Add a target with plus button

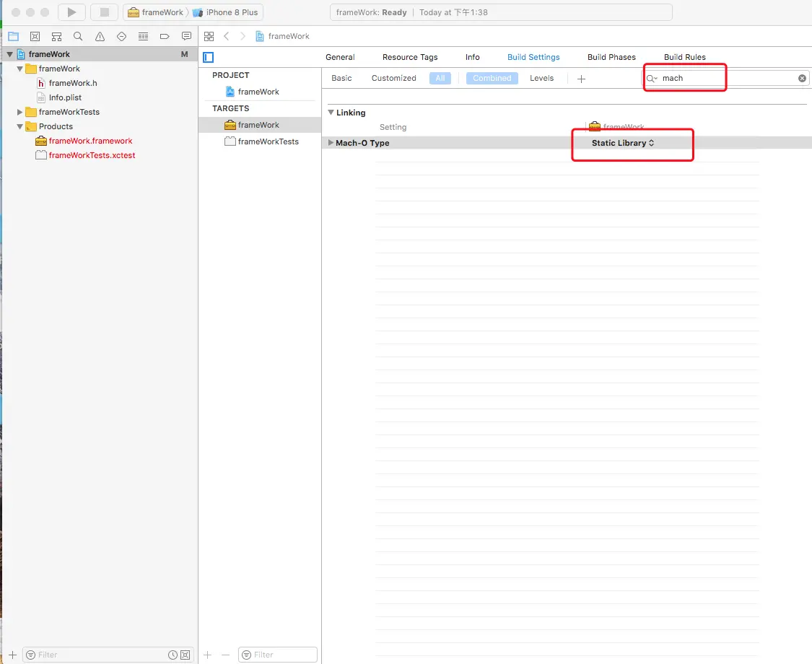click(208, 655)
